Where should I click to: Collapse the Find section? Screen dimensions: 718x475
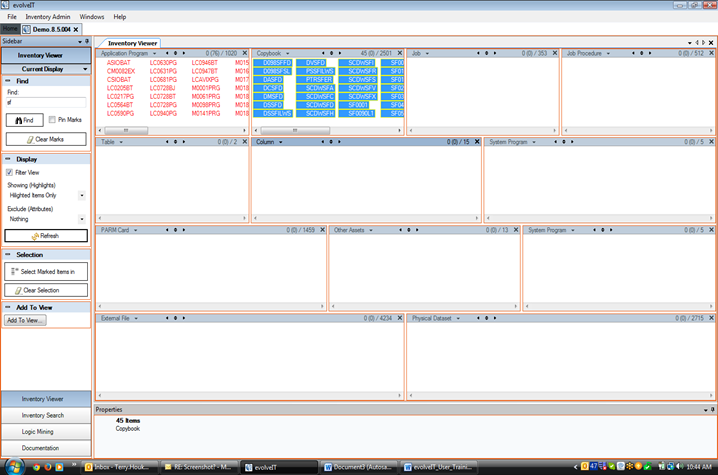[8, 81]
